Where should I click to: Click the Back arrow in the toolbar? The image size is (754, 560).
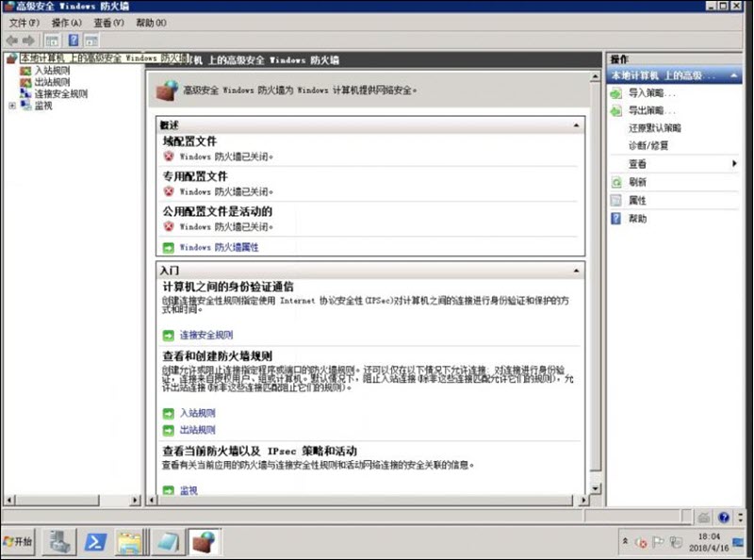coord(11,41)
